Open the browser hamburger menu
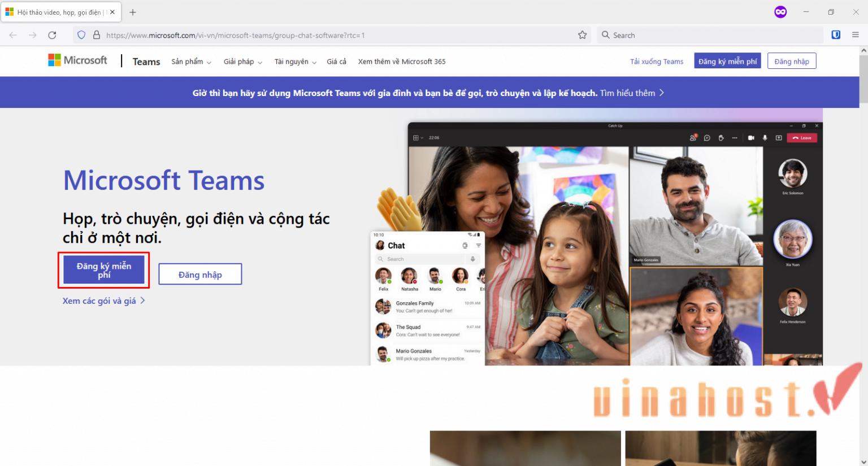 [x=856, y=35]
